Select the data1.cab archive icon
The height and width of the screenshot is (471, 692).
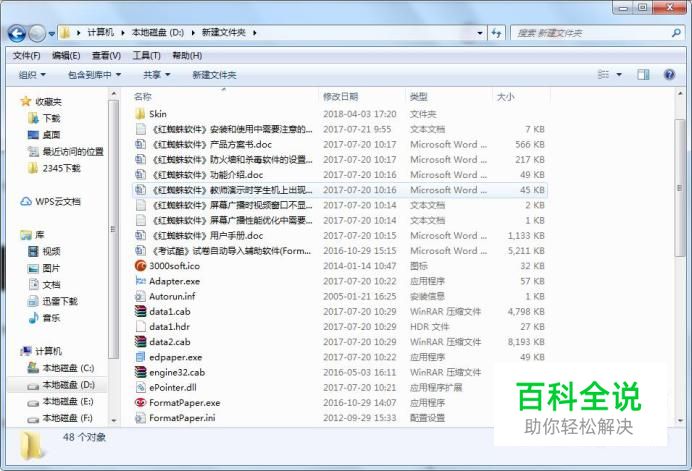pyautogui.click(x=140, y=312)
